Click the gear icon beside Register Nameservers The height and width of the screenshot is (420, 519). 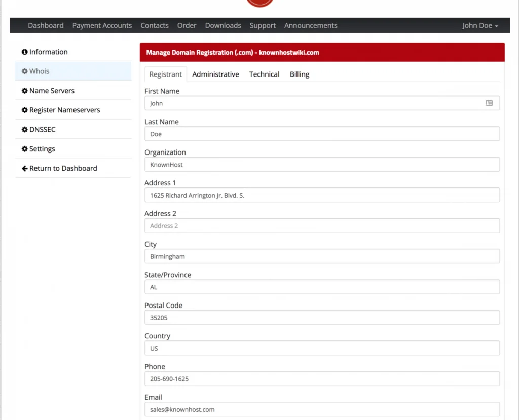click(x=24, y=110)
